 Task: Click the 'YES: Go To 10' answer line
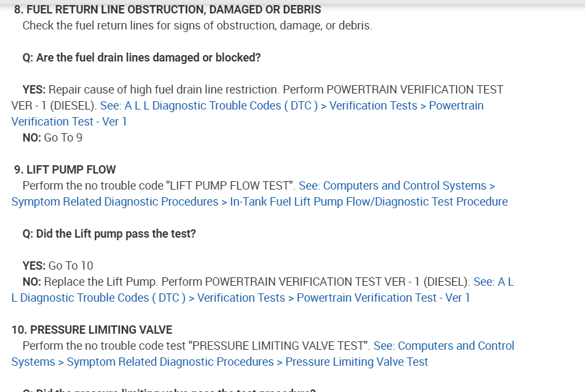(x=58, y=266)
